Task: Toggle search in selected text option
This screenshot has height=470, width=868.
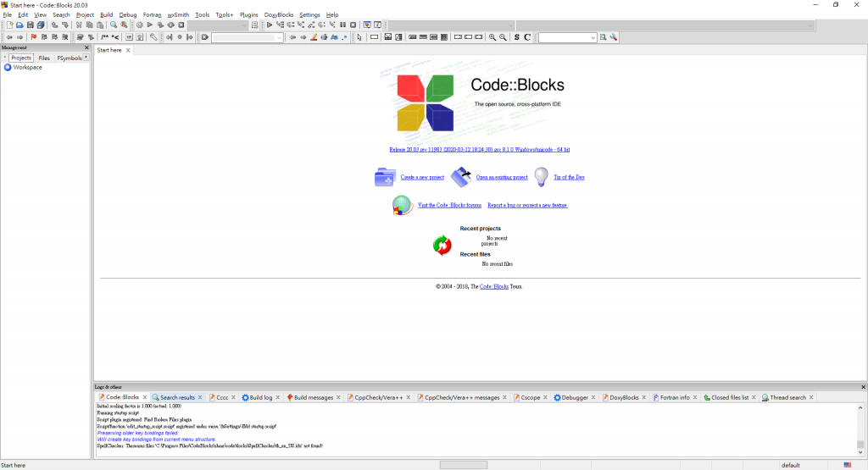Action: pos(324,37)
